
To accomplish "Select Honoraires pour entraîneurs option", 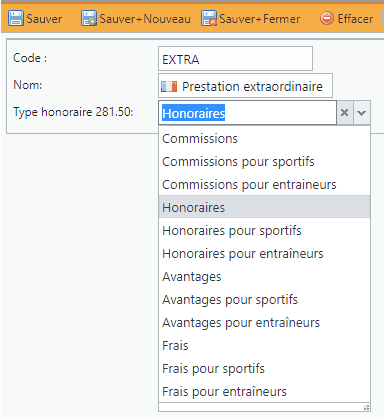I will coord(264,254).
